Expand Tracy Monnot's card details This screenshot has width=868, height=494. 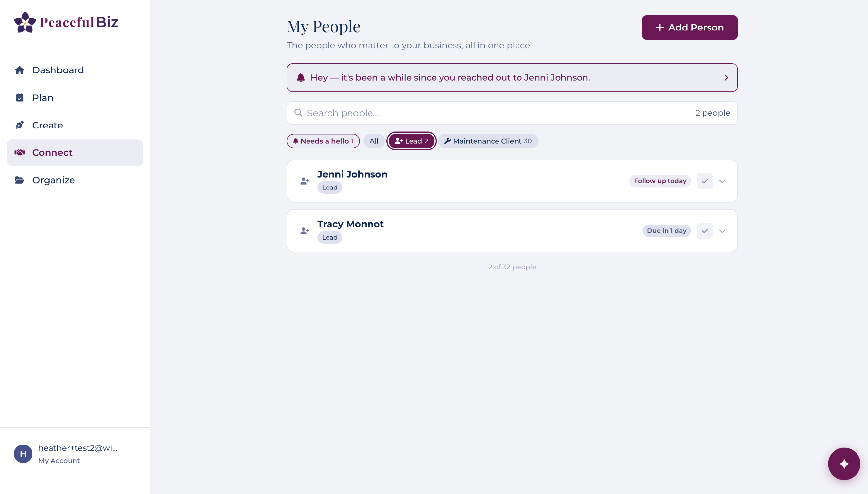click(x=722, y=231)
